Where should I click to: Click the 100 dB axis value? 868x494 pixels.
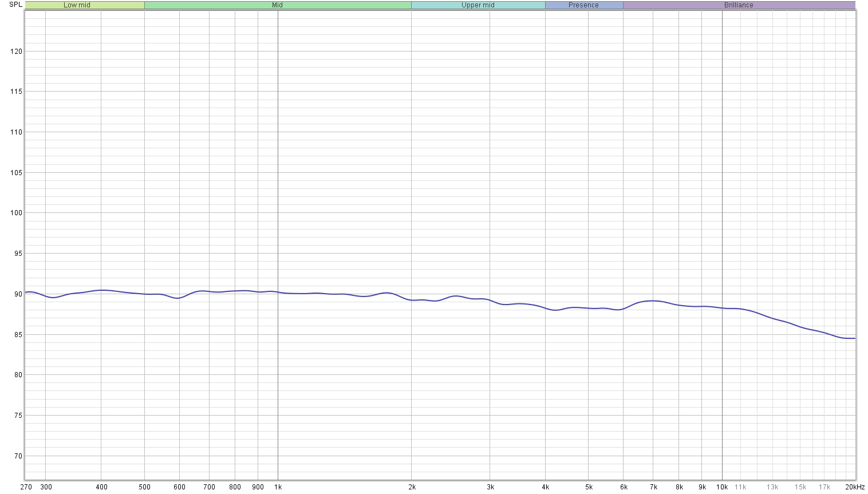[16, 213]
